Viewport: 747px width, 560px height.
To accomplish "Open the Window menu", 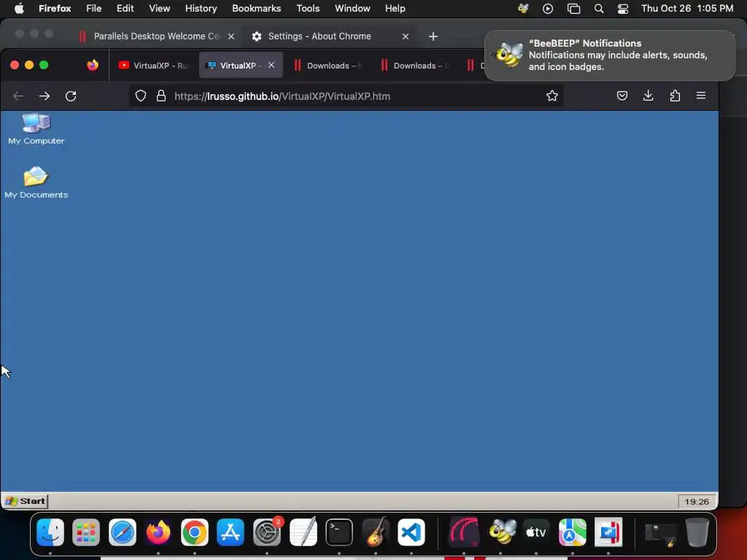I will (x=352, y=9).
